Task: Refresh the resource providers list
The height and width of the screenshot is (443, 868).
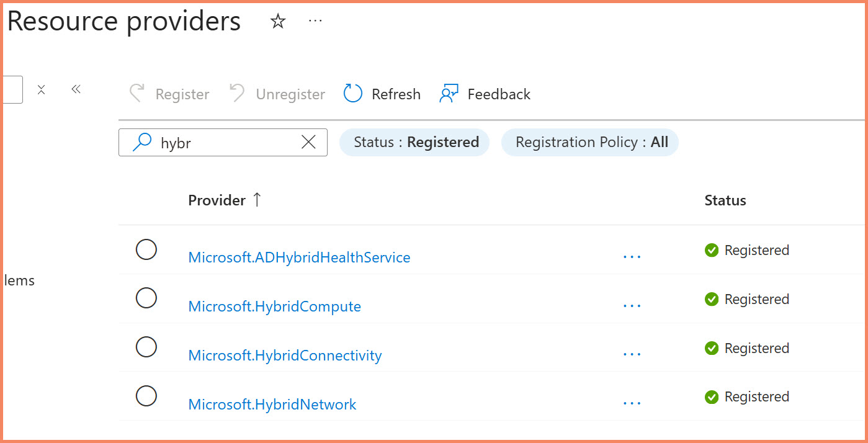Action: 382,94
